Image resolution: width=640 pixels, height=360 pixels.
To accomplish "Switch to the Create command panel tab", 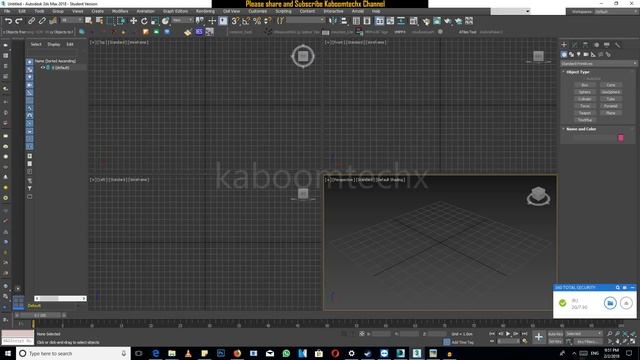I will click(x=564, y=45).
